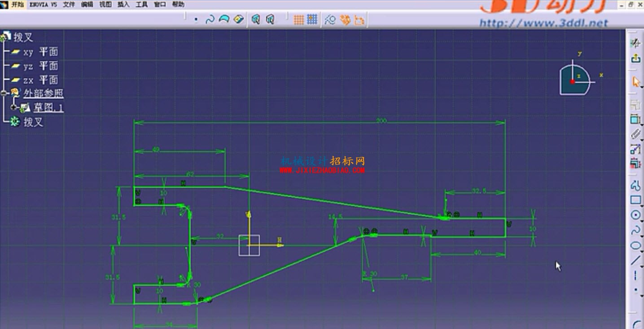Select the Profile tool
644x329 pixels.
pyautogui.click(x=635, y=185)
